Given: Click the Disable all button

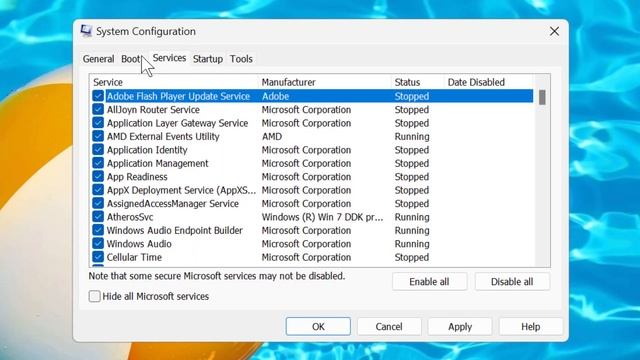Looking at the screenshot, I should [512, 282].
